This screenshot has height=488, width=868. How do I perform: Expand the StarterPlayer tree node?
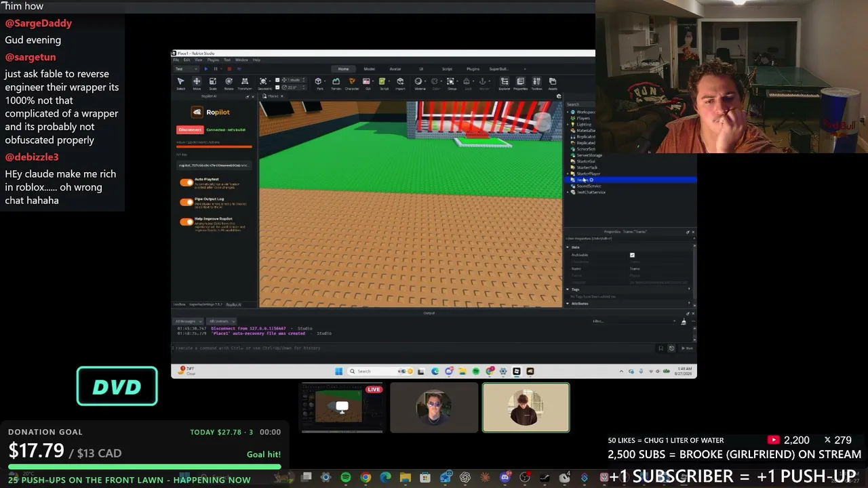tap(568, 174)
